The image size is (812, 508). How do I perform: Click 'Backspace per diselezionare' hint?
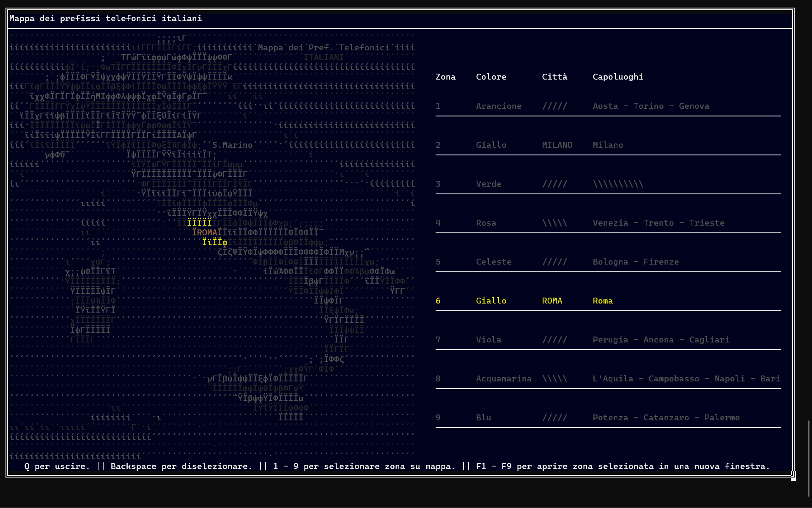point(181,467)
